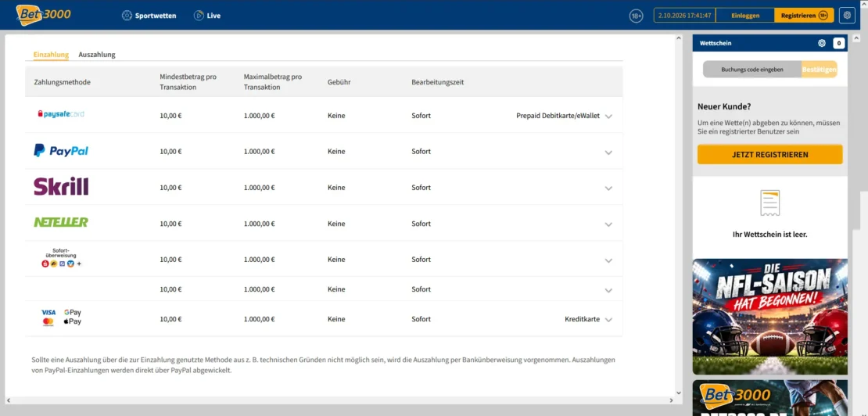Image resolution: width=868 pixels, height=416 pixels.
Task: Click the Einloggen button
Action: tap(745, 16)
